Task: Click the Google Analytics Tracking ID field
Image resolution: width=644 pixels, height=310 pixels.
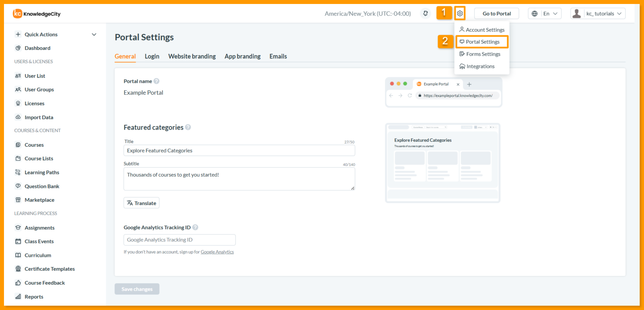Action: click(x=179, y=240)
